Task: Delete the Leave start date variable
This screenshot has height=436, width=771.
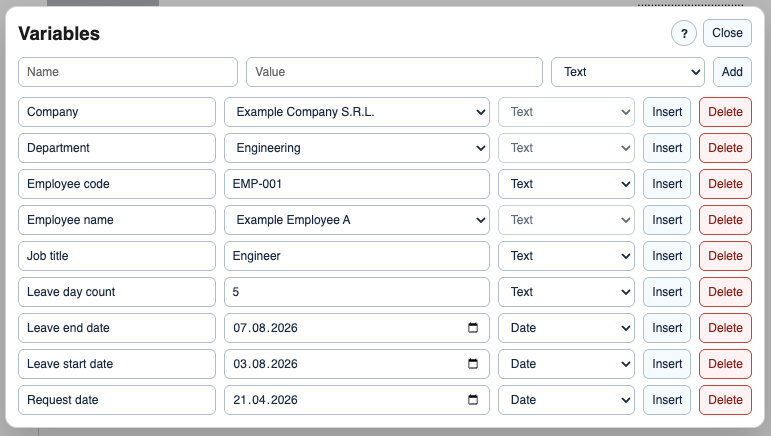Action: coord(725,364)
